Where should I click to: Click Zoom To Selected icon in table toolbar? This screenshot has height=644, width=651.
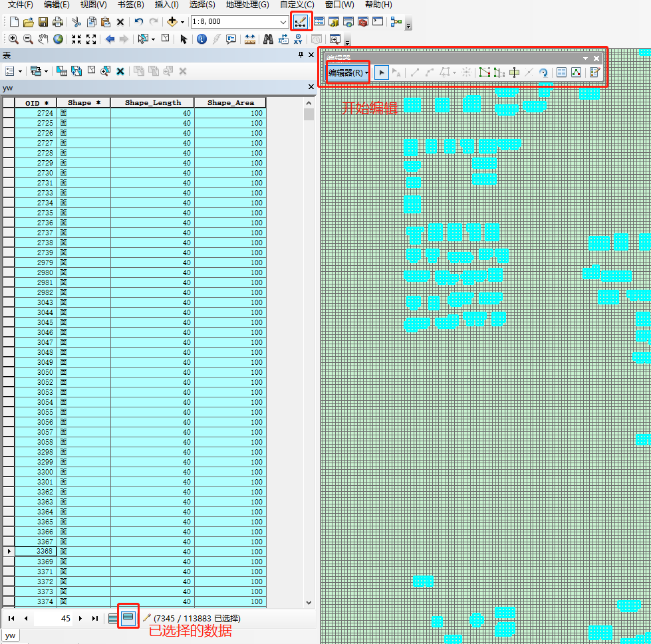(x=106, y=71)
